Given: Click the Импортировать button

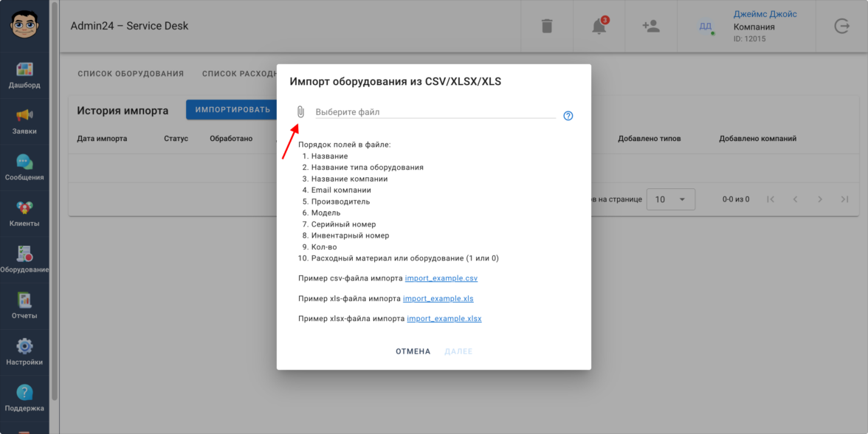Looking at the screenshot, I should pos(232,109).
